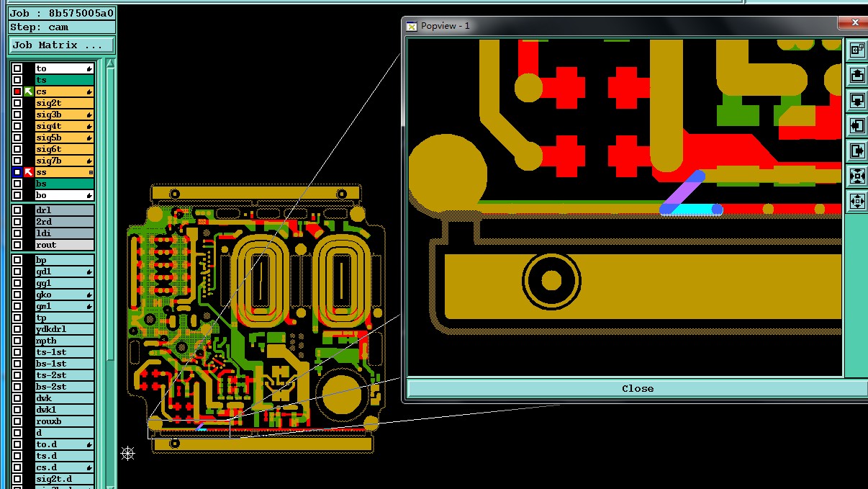Select the ydkdrl layer row
Viewport: 868px width, 489px height.
click(x=64, y=329)
